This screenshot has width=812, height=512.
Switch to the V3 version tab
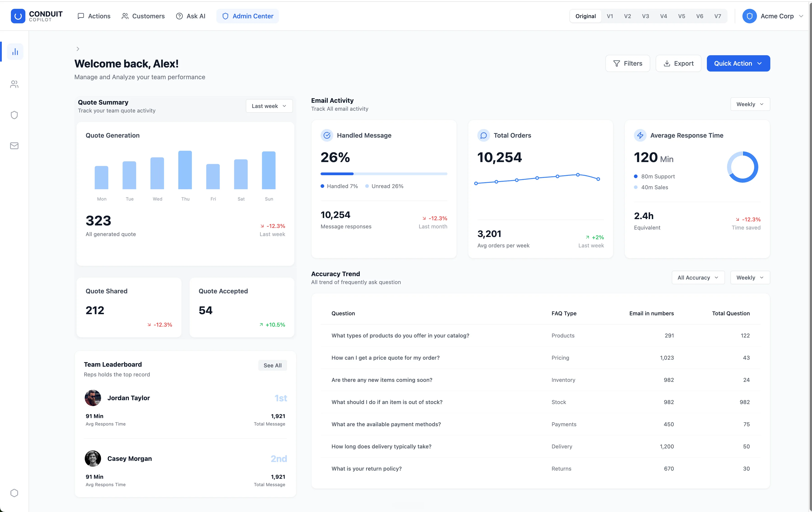click(645, 16)
